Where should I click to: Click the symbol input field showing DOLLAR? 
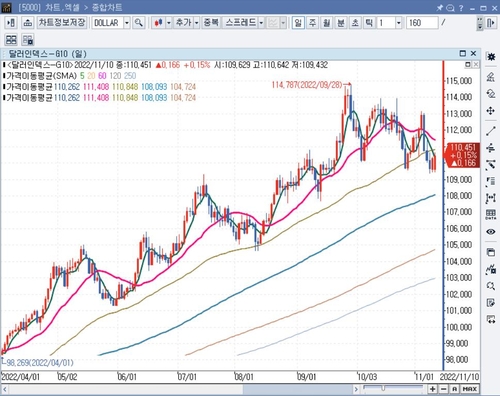pyautogui.click(x=108, y=23)
